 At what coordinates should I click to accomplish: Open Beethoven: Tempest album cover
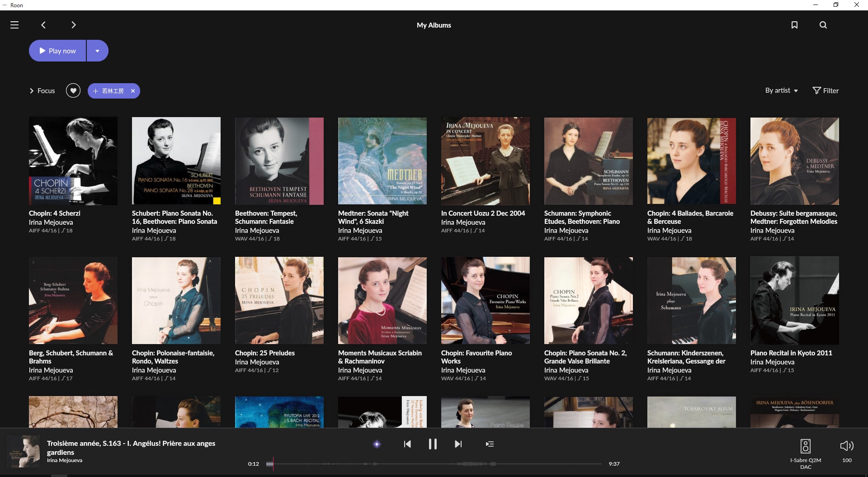[x=279, y=161]
